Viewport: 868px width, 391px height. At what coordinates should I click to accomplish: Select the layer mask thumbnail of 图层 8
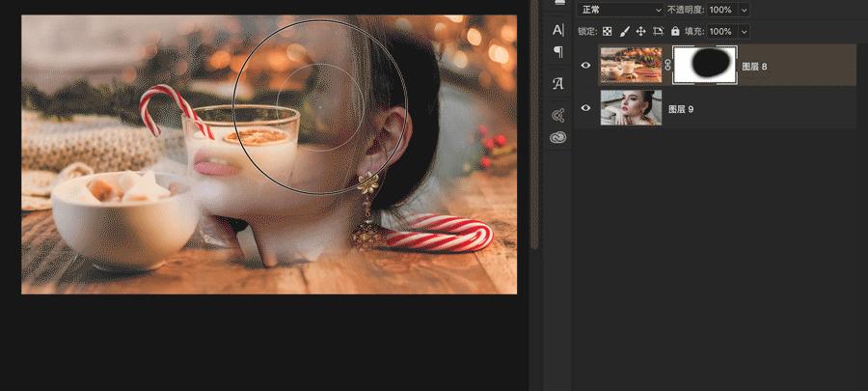705,65
